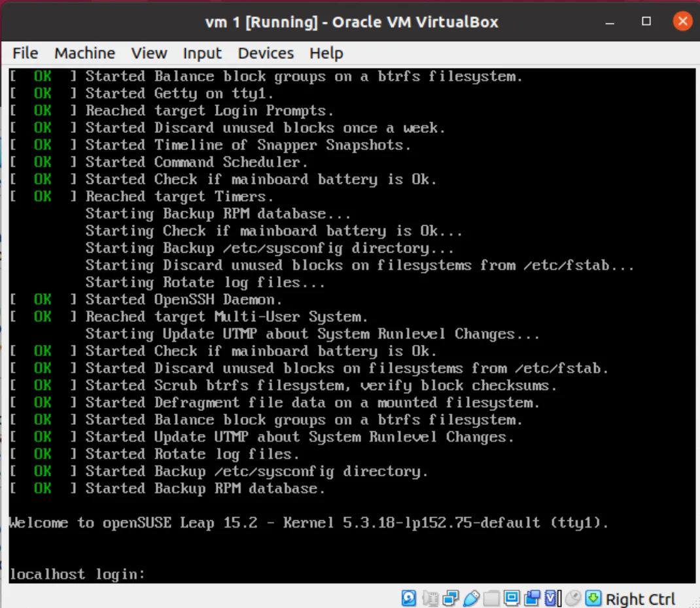Open the View menu
Screen dimensions: 700x608
pyautogui.click(x=149, y=53)
